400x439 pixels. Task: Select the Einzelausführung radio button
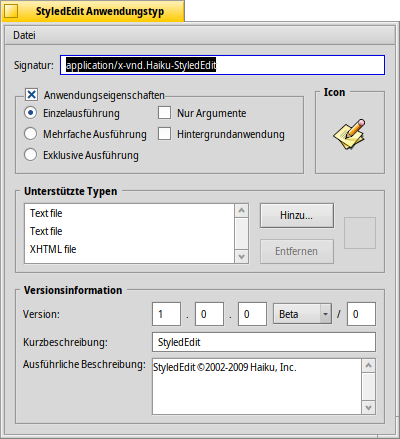(30, 113)
